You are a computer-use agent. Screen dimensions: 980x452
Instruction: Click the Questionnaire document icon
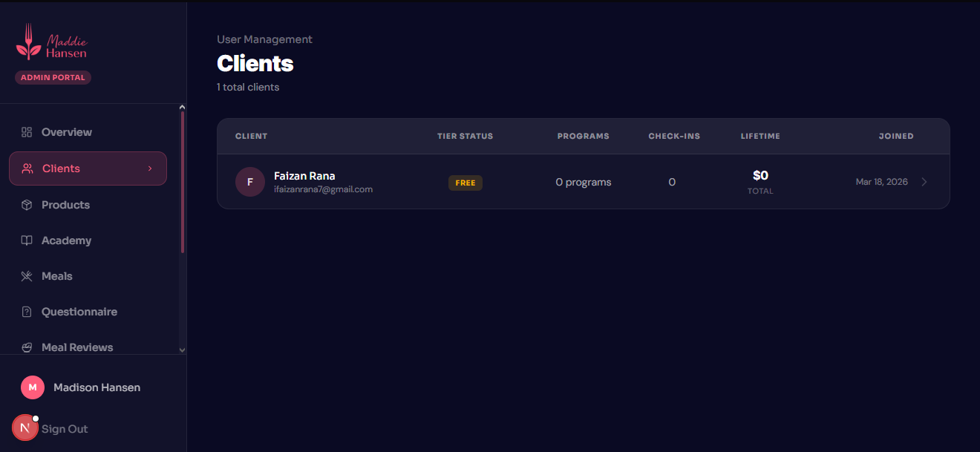click(x=27, y=312)
